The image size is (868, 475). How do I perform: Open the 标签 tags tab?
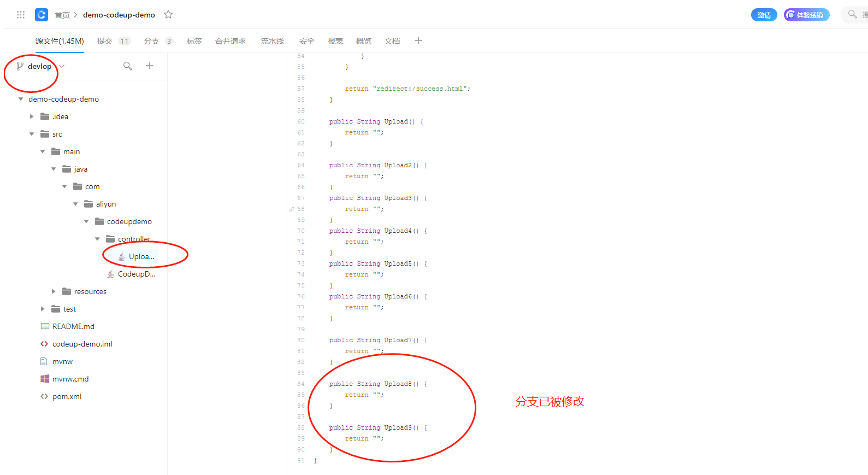tap(194, 41)
